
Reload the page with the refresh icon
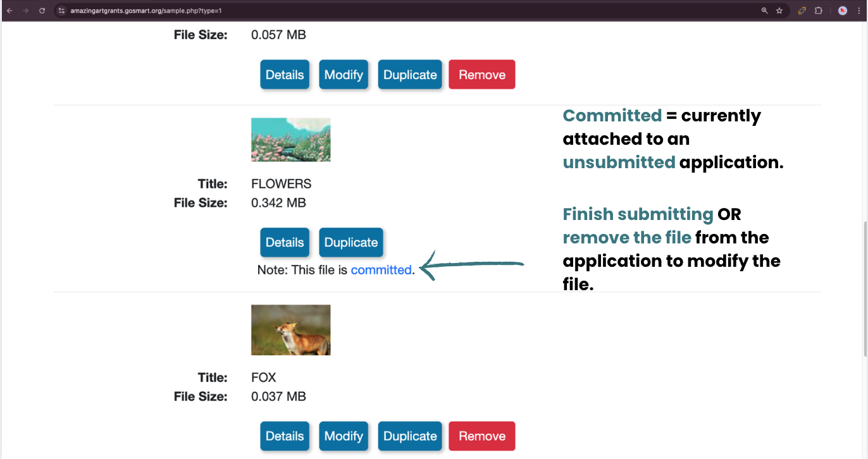42,11
